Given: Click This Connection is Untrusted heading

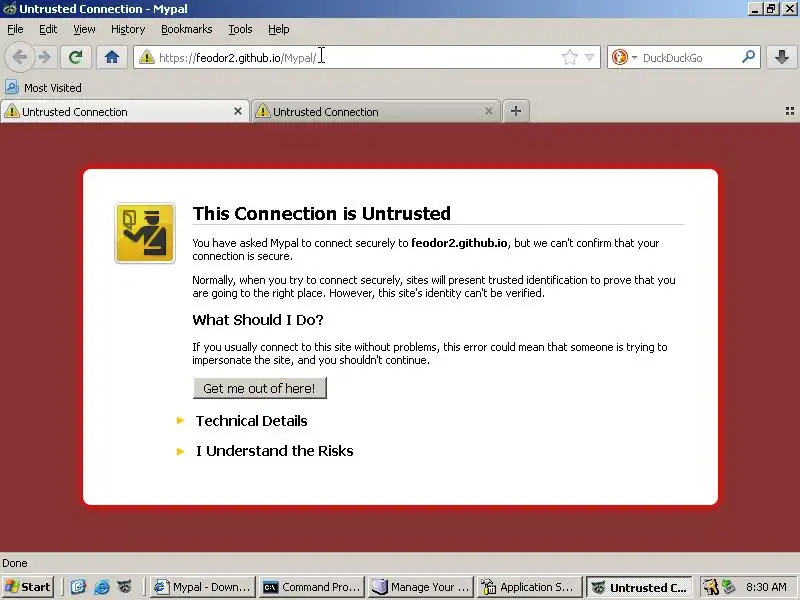Looking at the screenshot, I should pos(321,213).
